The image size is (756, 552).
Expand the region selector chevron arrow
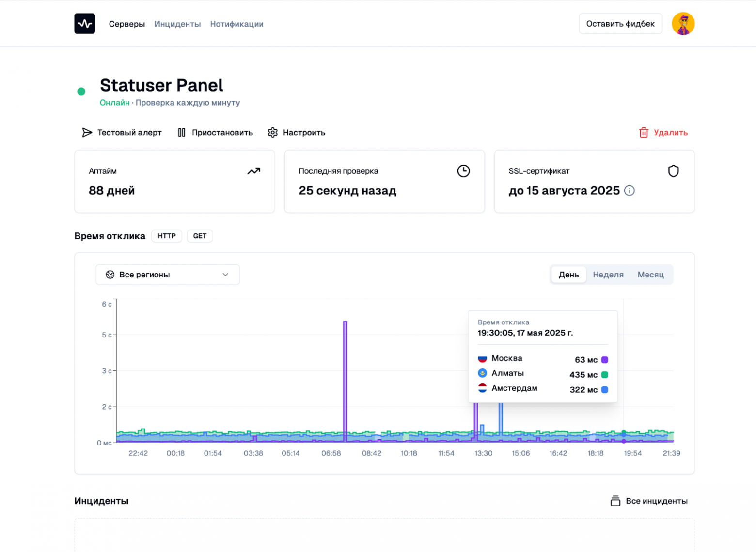[225, 275]
